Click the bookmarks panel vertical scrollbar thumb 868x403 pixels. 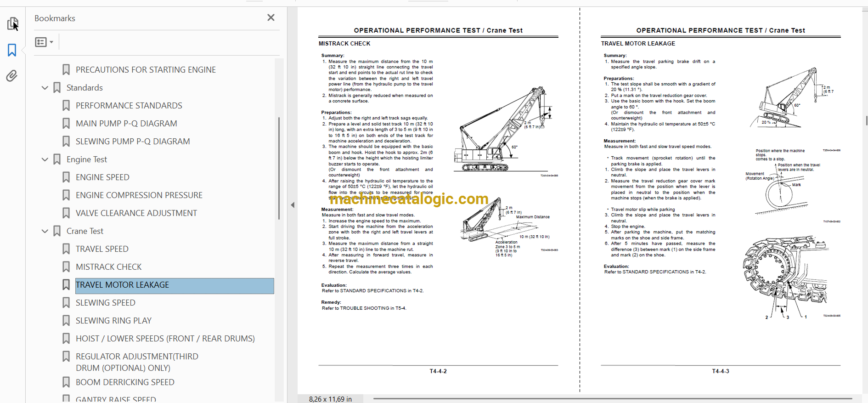[279, 168]
